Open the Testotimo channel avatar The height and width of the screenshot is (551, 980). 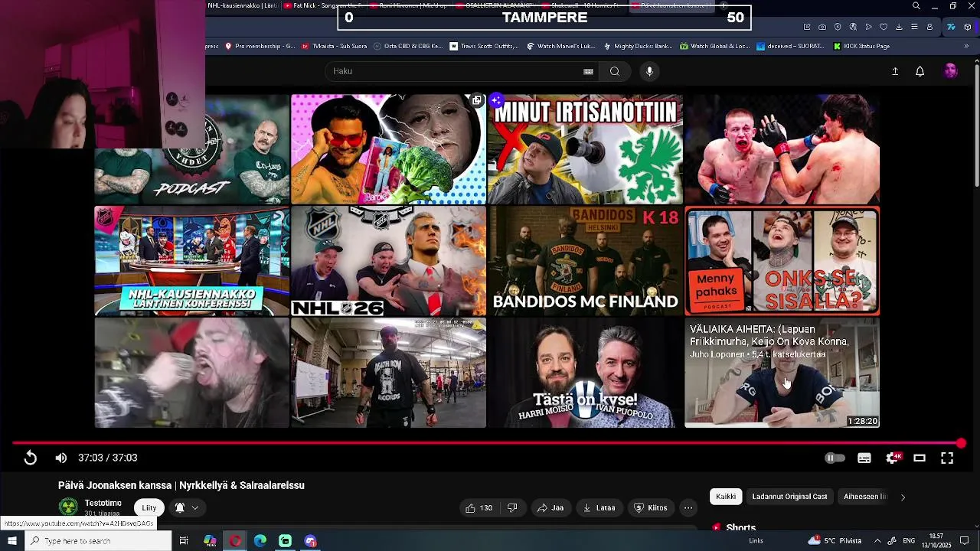69,507
